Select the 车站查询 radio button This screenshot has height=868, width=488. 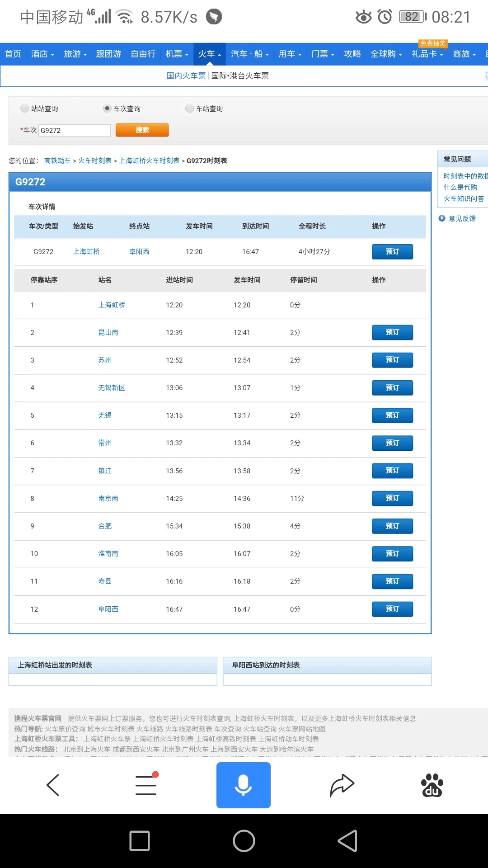189,108
